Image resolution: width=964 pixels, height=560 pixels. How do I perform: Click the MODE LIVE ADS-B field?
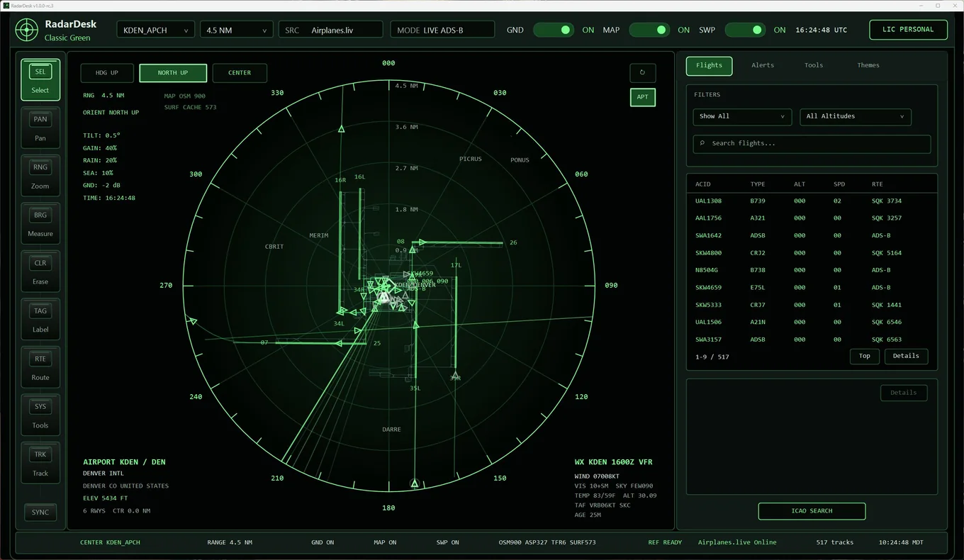[x=442, y=30]
